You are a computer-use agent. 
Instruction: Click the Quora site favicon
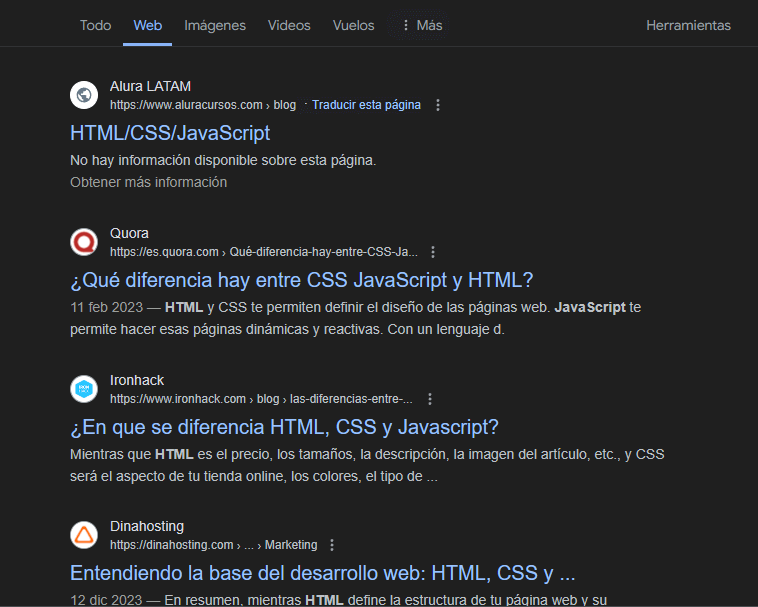(84, 242)
